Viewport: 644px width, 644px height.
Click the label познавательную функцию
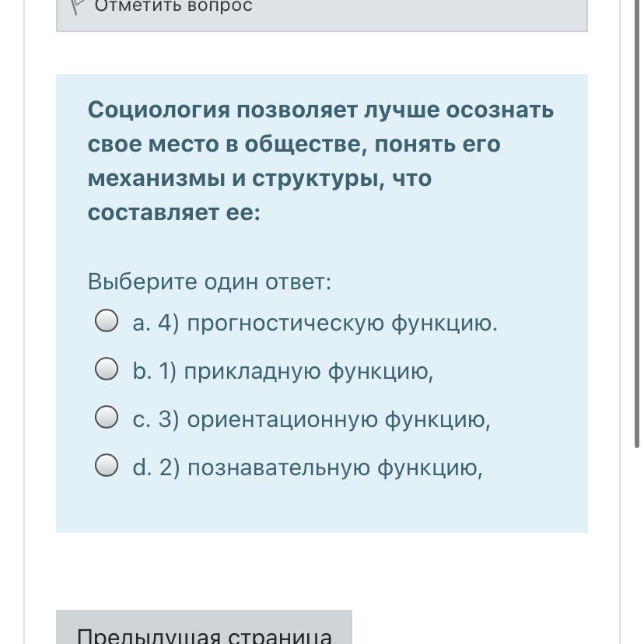click(x=335, y=468)
